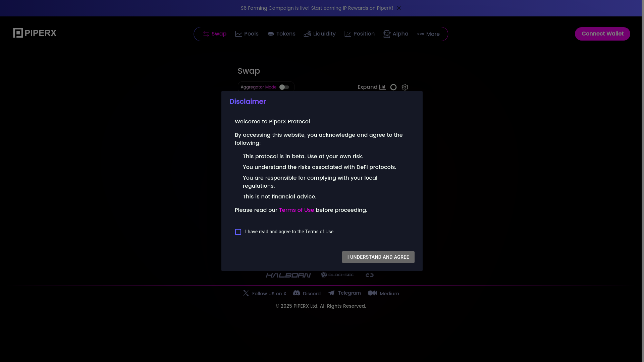Click the auditor logo right of BlockSec
The image size is (644, 362).
pos(370,275)
